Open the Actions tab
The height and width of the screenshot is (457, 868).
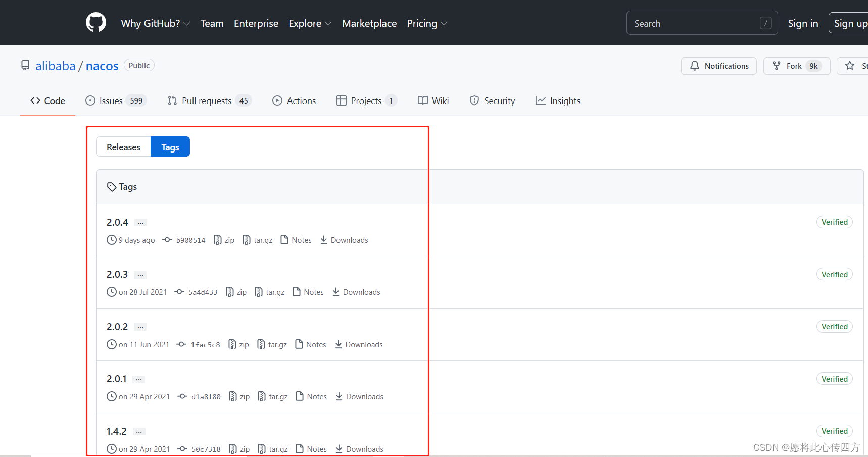click(x=294, y=100)
